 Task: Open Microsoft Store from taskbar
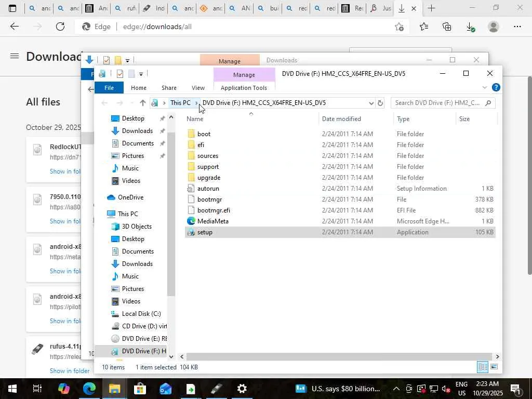pyautogui.click(x=140, y=389)
